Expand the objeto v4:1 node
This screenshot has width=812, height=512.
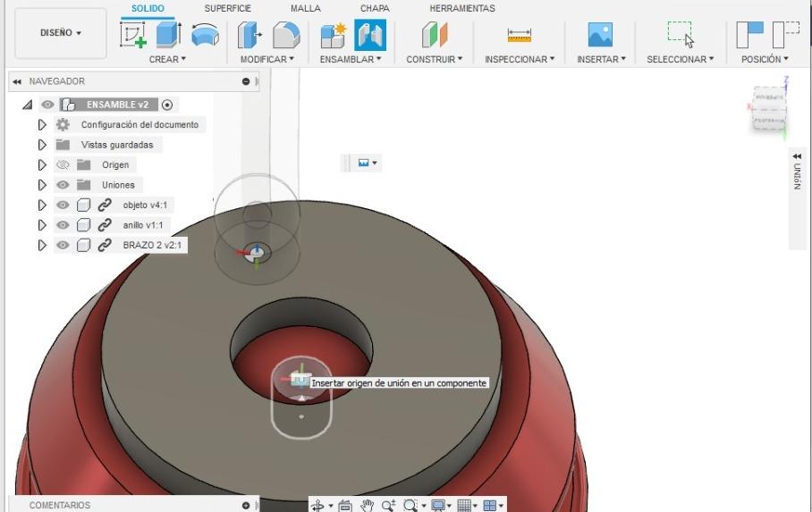tap(42, 205)
